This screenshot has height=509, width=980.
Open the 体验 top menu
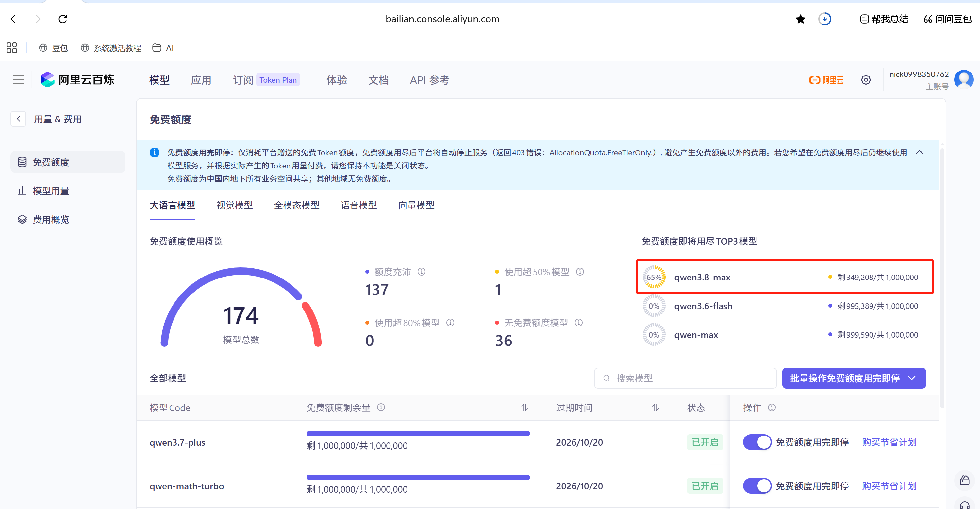[x=337, y=80]
